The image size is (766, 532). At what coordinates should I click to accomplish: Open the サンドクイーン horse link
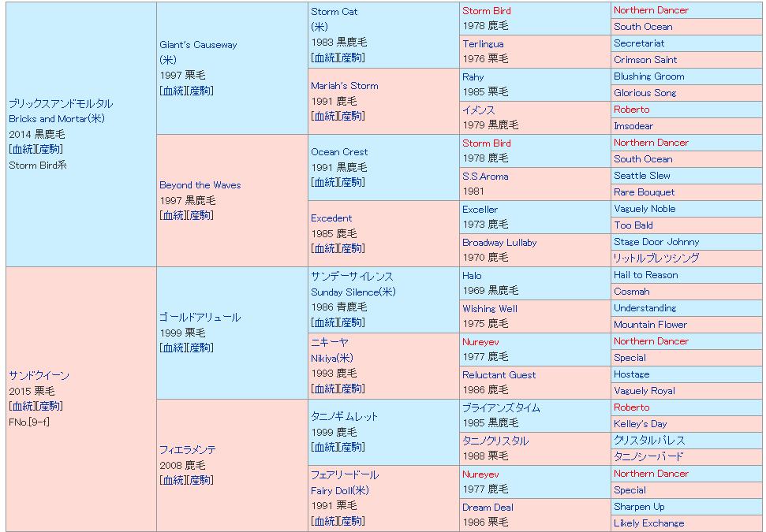39,376
